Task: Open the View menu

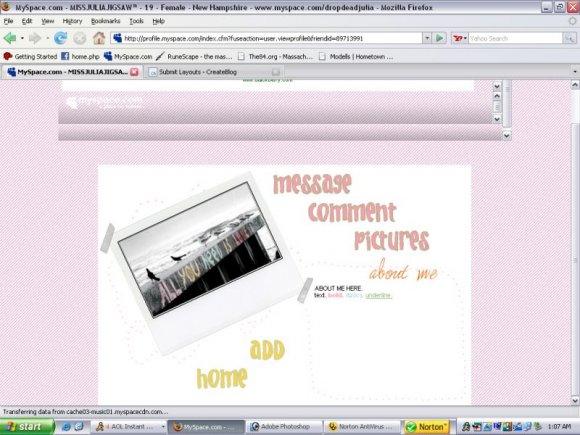Action: click(x=47, y=21)
